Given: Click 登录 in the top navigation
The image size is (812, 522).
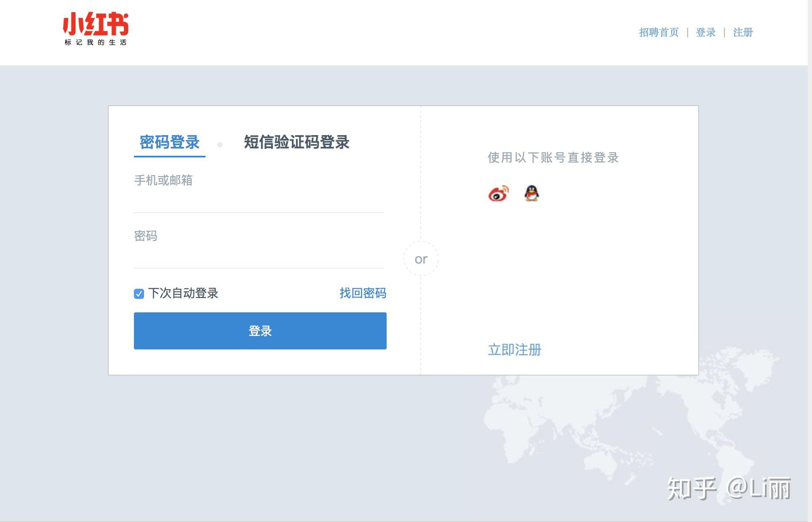Looking at the screenshot, I should pyautogui.click(x=705, y=32).
